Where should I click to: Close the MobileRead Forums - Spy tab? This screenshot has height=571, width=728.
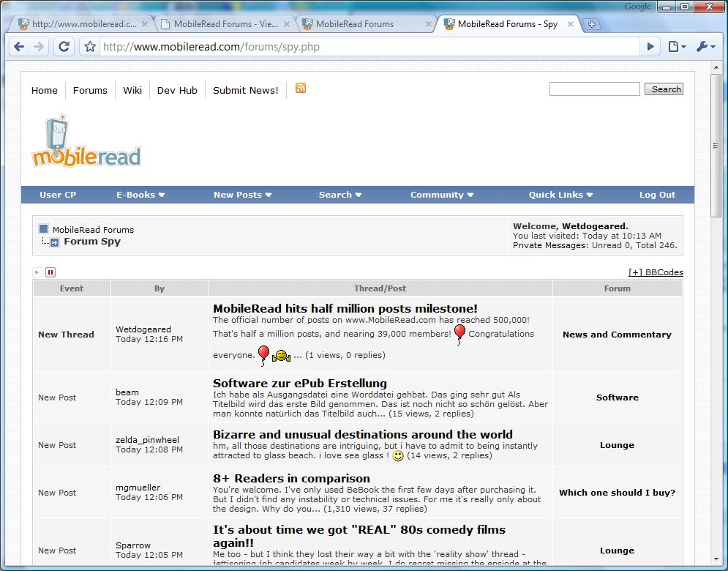pos(571,24)
